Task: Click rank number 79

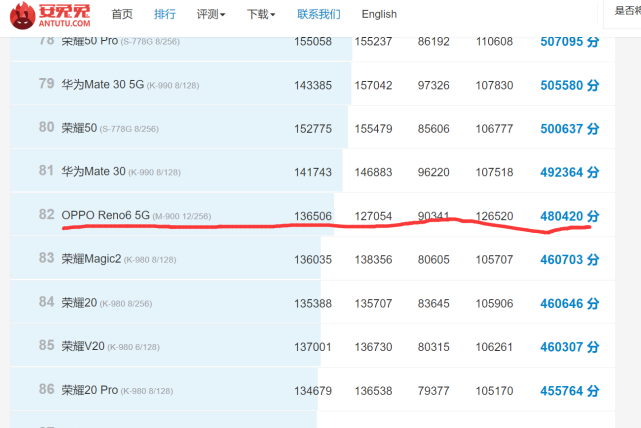Action: click(46, 84)
